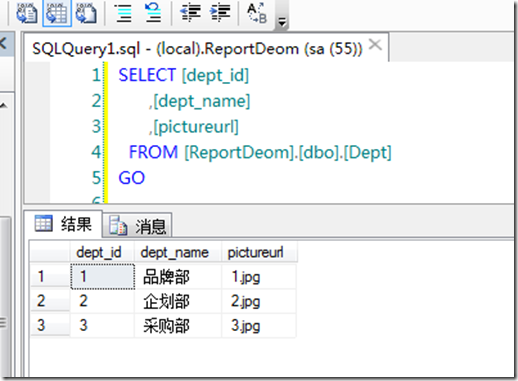Click Specify Values for Template Parameters icon
This screenshot has height=381, width=518.
257,13
